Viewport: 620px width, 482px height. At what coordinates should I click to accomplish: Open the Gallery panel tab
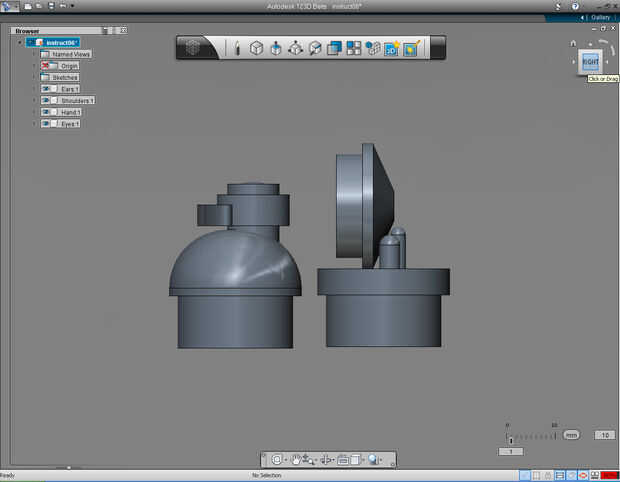598,18
